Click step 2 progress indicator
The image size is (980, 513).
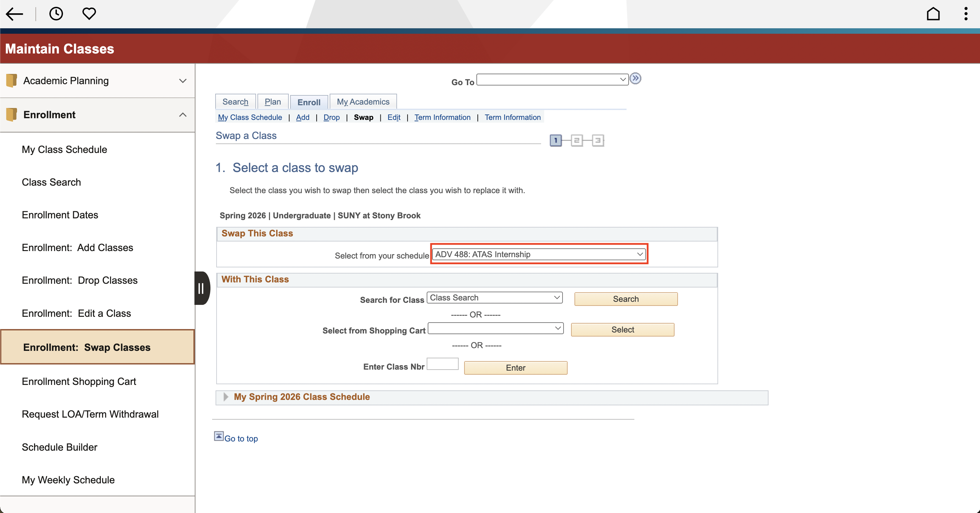pyautogui.click(x=576, y=140)
